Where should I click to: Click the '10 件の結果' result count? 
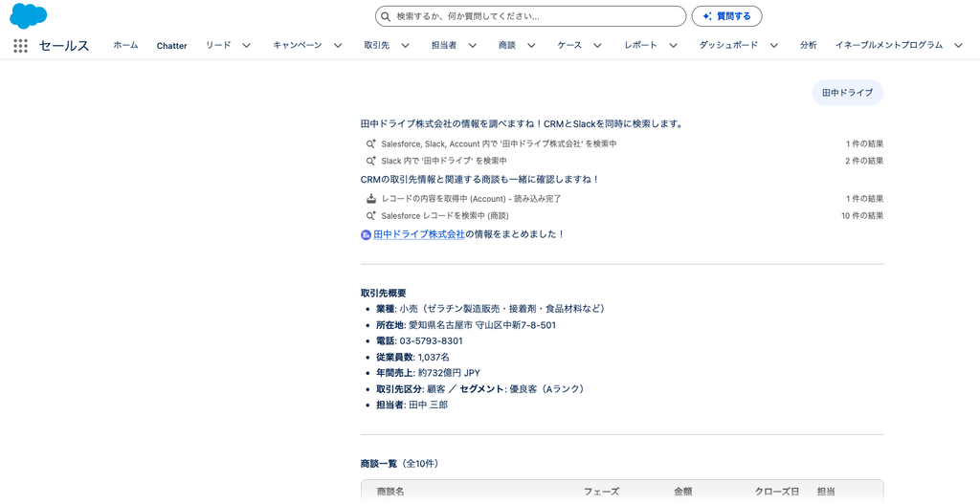pyautogui.click(x=862, y=216)
